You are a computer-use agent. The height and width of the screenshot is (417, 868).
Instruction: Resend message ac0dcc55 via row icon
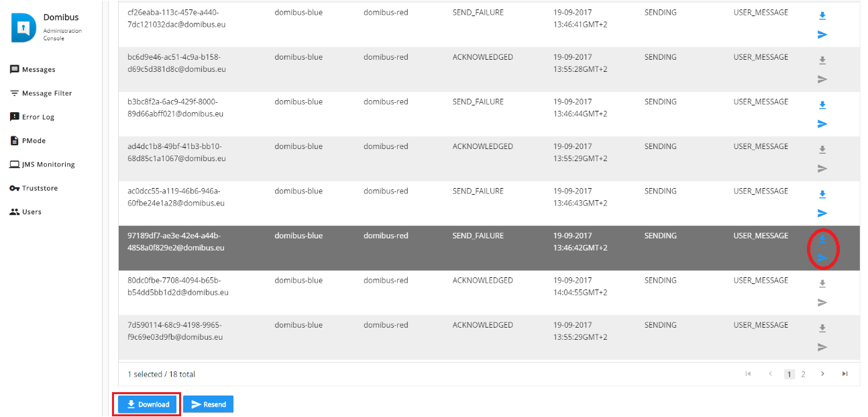[x=822, y=214]
